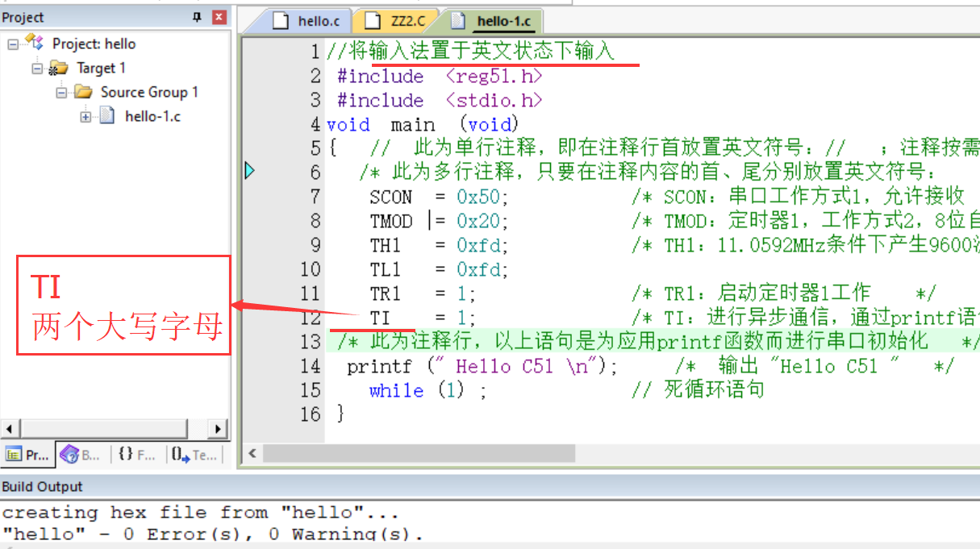Click the '0 Error(s), 0 Warning(s)' output line
This screenshot has width=980, height=549.
tap(212, 534)
